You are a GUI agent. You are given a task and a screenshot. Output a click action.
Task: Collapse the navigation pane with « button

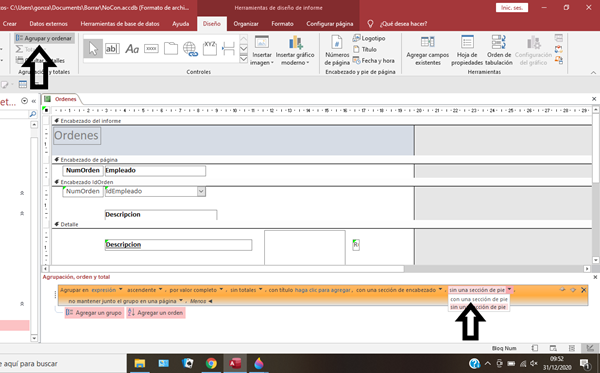click(x=34, y=101)
